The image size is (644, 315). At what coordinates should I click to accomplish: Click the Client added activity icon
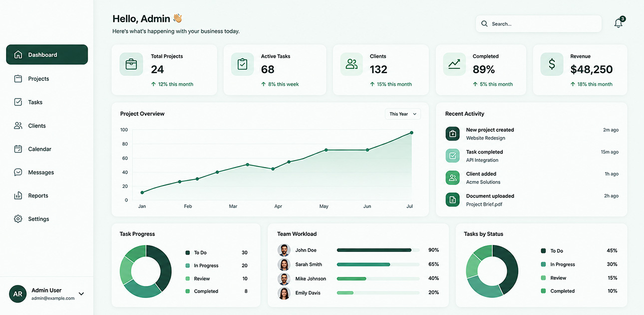(x=452, y=177)
